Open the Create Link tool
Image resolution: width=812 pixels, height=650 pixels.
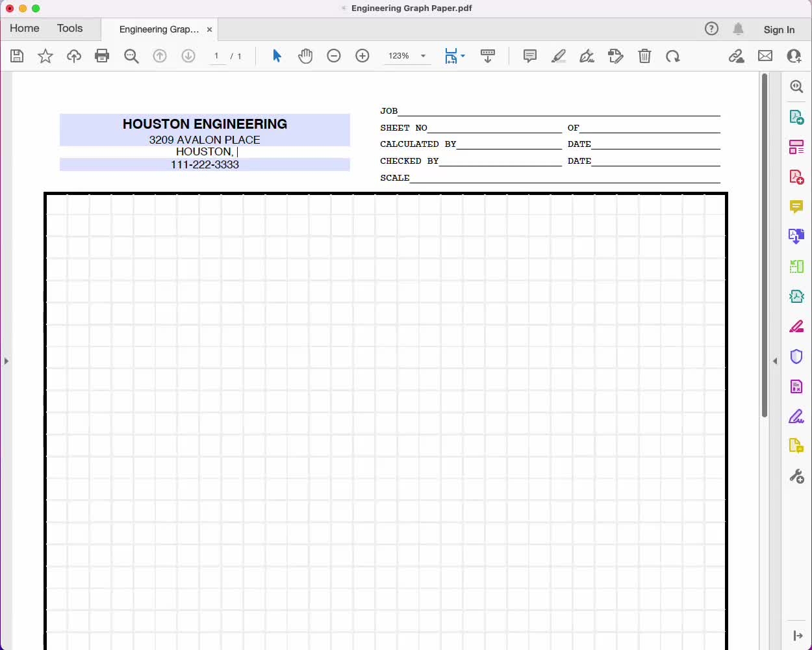tap(736, 56)
